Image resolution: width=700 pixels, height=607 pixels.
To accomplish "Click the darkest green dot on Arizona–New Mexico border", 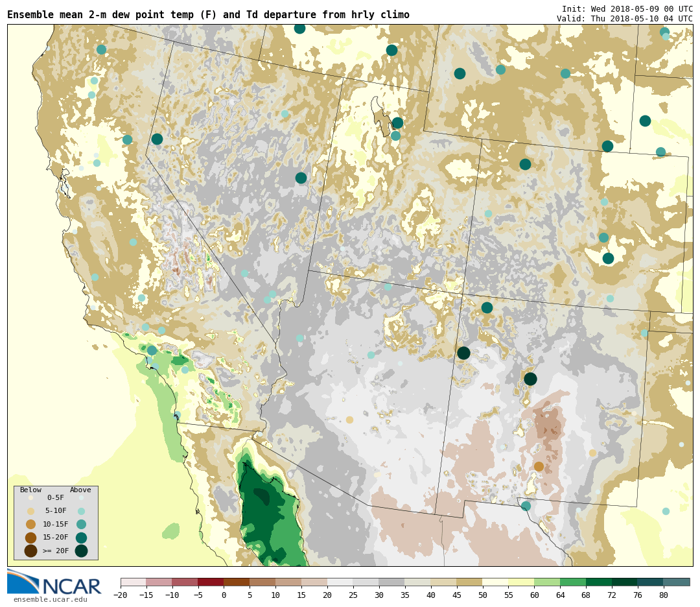I will pyautogui.click(x=464, y=353).
